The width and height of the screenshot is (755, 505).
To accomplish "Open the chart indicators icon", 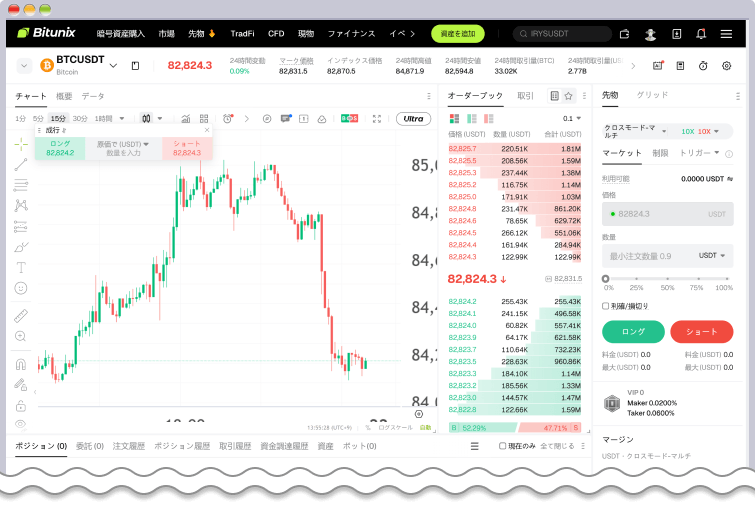I will click(185, 118).
